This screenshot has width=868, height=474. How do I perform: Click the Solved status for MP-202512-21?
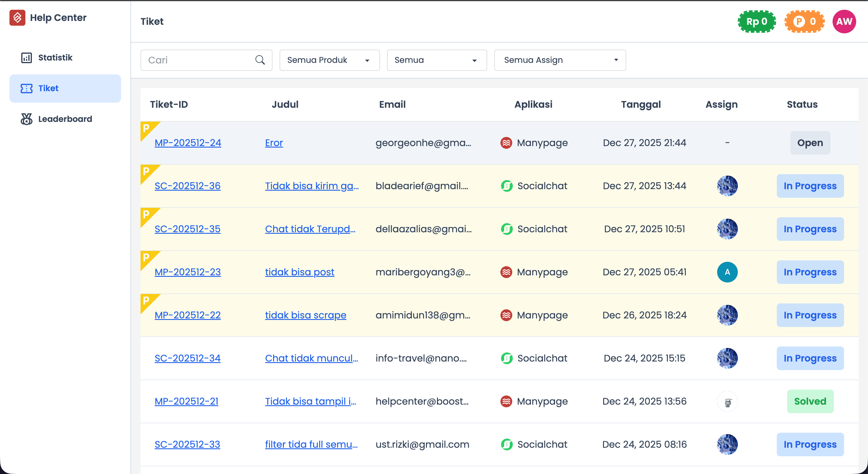[810, 402]
